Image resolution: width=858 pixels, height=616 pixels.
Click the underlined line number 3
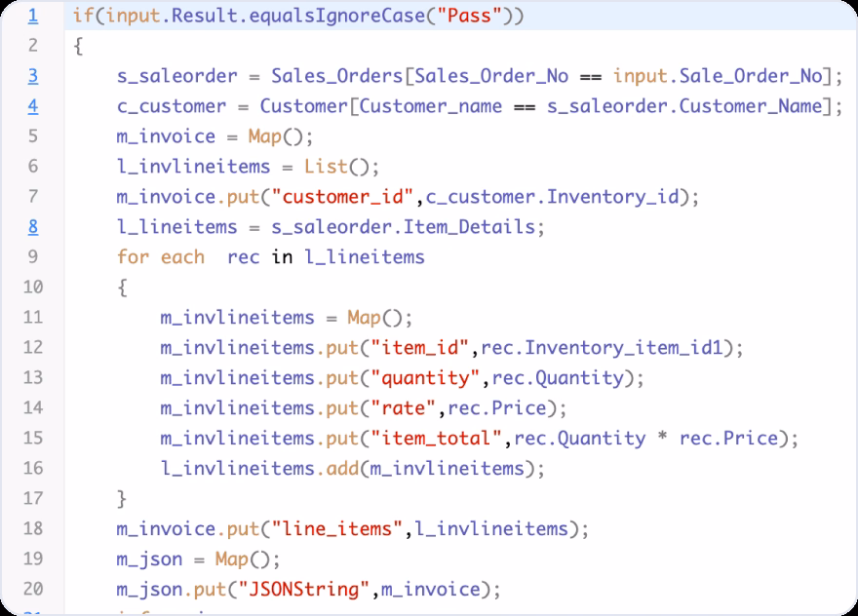pyautogui.click(x=33, y=76)
